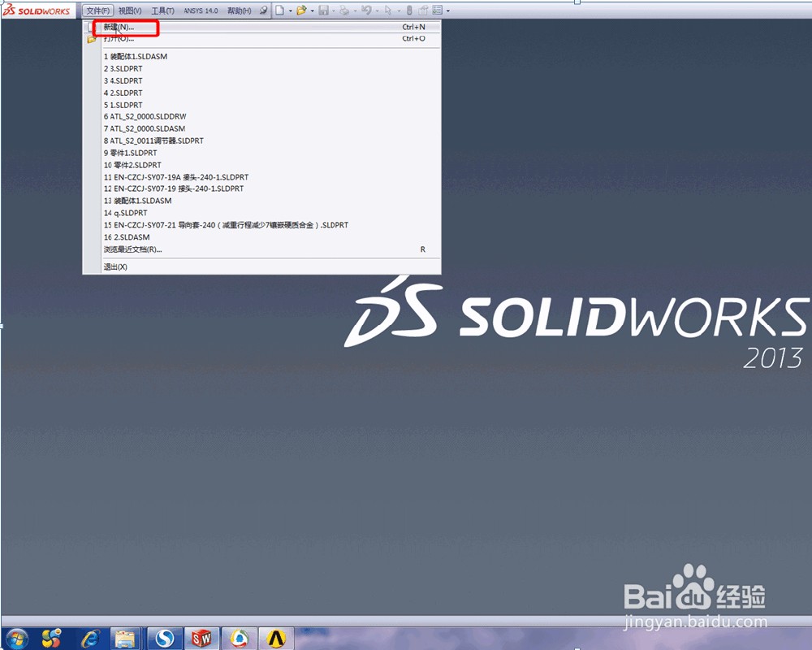Image resolution: width=812 pixels, height=650 pixels.
Task: Click the Rebuild traffic light icon
Action: 409,11
